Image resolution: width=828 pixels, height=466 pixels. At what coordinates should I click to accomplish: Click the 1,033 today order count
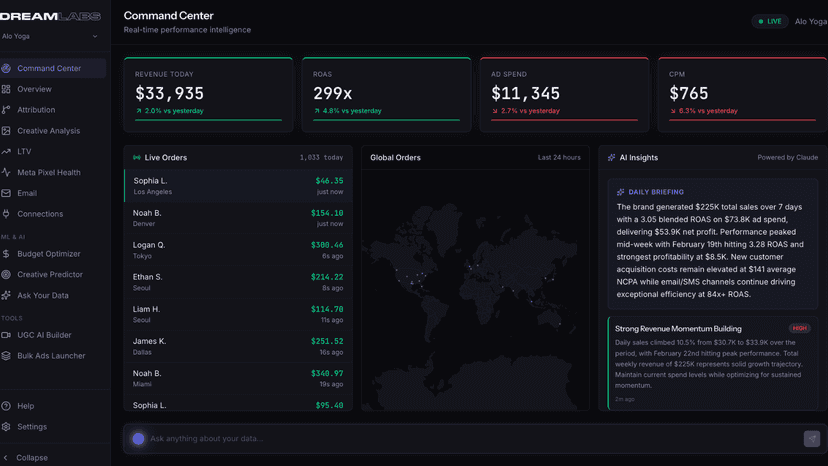(321, 157)
